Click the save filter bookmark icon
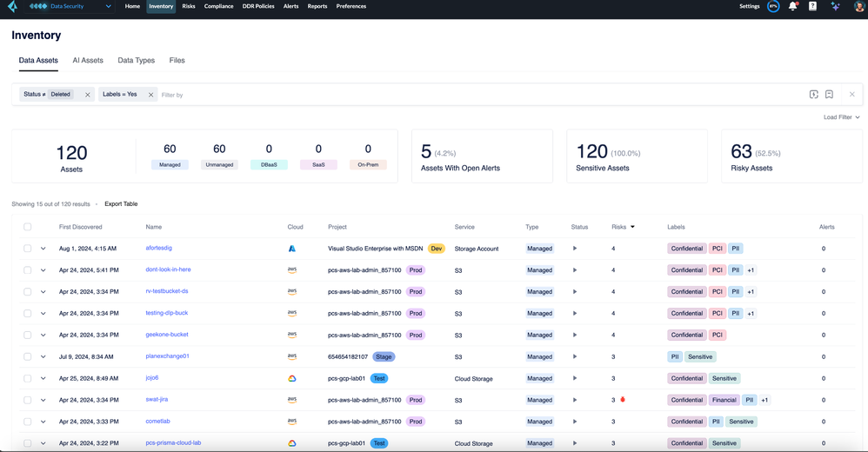 829,95
